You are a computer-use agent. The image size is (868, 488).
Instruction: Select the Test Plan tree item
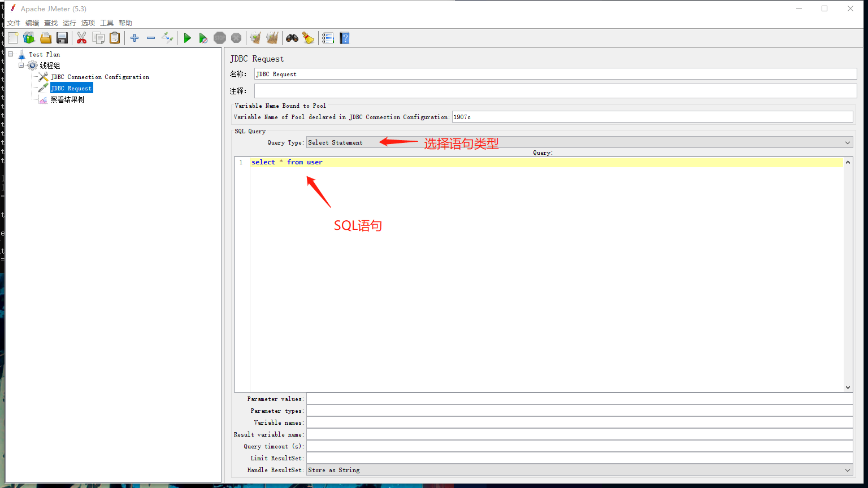(x=45, y=54)
